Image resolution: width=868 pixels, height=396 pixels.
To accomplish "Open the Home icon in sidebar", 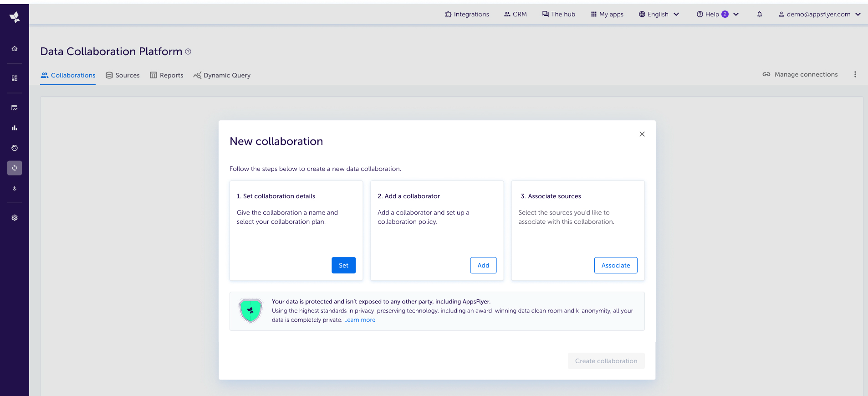I will (x=15, y=48).
